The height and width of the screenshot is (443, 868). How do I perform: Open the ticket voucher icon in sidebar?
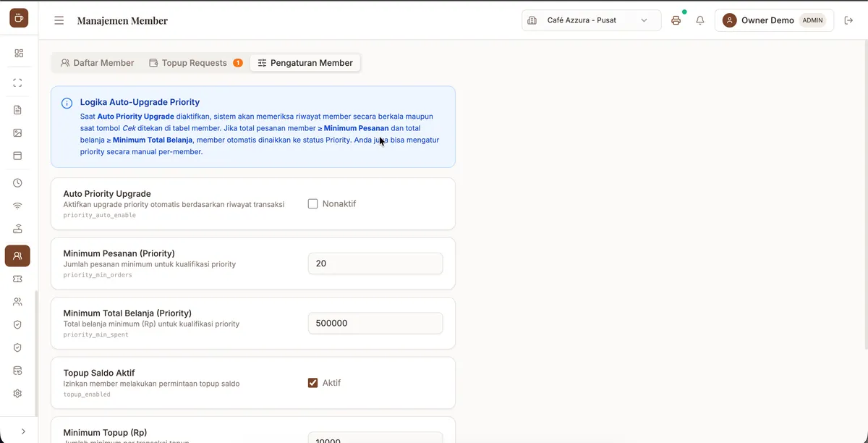pos(18,279)
